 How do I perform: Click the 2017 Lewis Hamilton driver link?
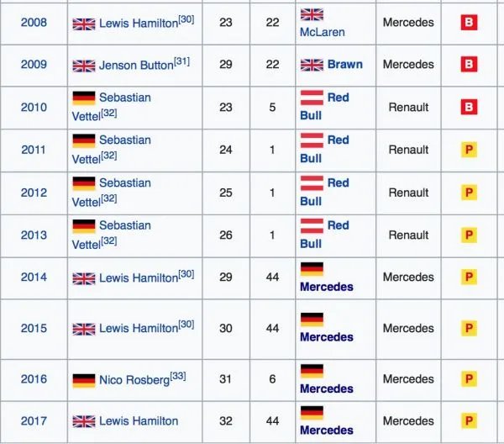139,421
